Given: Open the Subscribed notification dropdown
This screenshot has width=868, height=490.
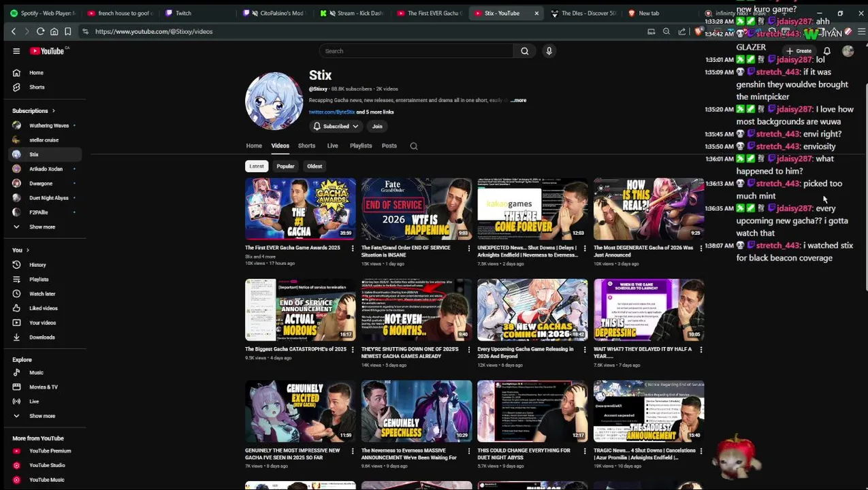Looking at the screenshot, I should (x=336, y=126).
